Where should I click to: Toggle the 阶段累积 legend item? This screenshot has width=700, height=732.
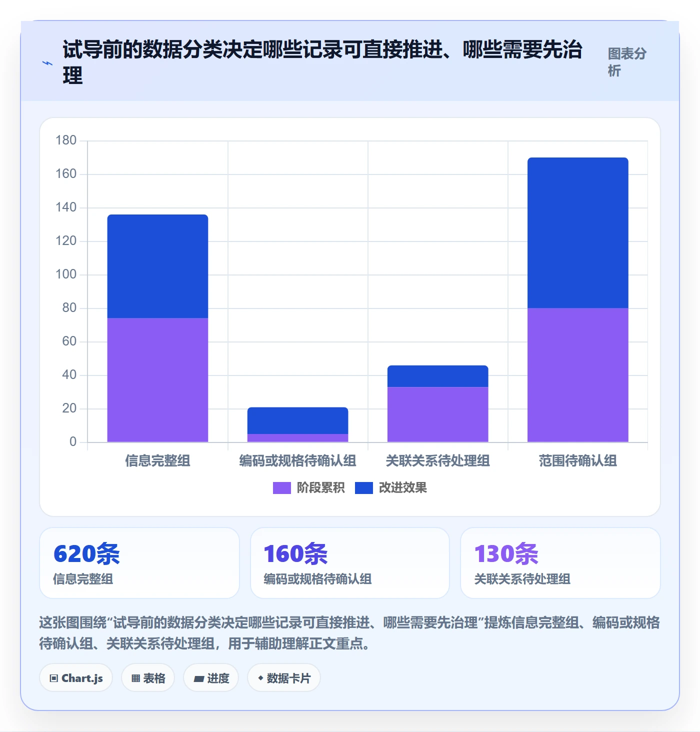pyautogui.click(x=308, y=487)
